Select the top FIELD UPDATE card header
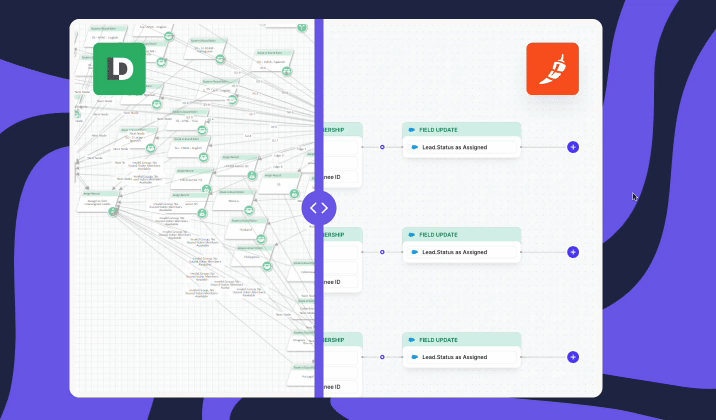 (x=462, y=130)
